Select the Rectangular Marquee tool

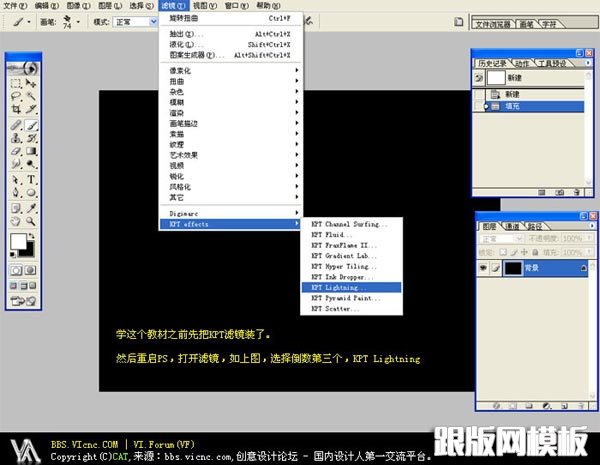(x=16, y=83)
